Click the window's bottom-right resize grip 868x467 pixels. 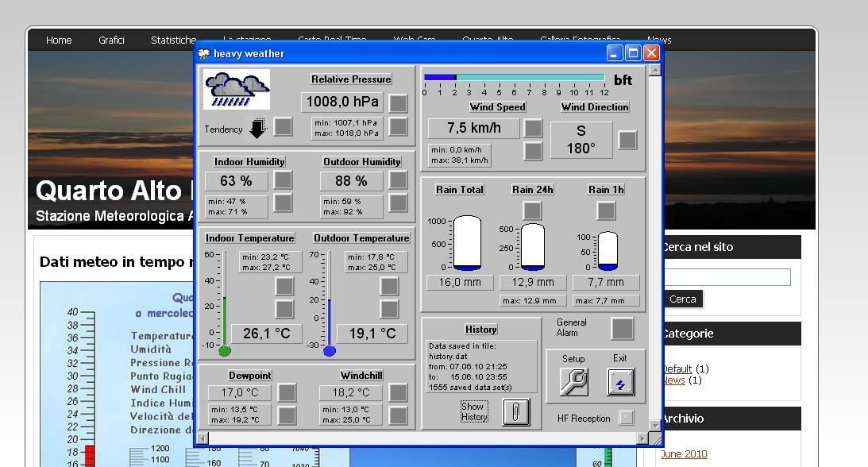656,438
